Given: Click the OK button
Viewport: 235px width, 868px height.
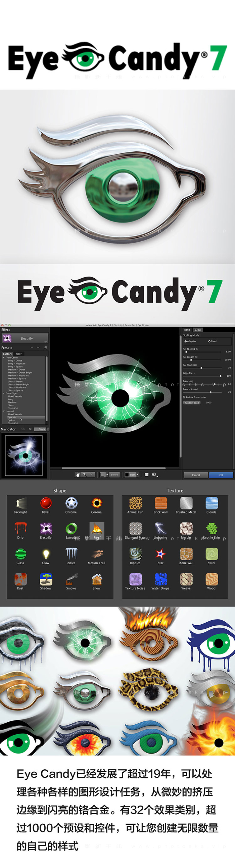Looking at the screenshot, I should coord(221,475).
